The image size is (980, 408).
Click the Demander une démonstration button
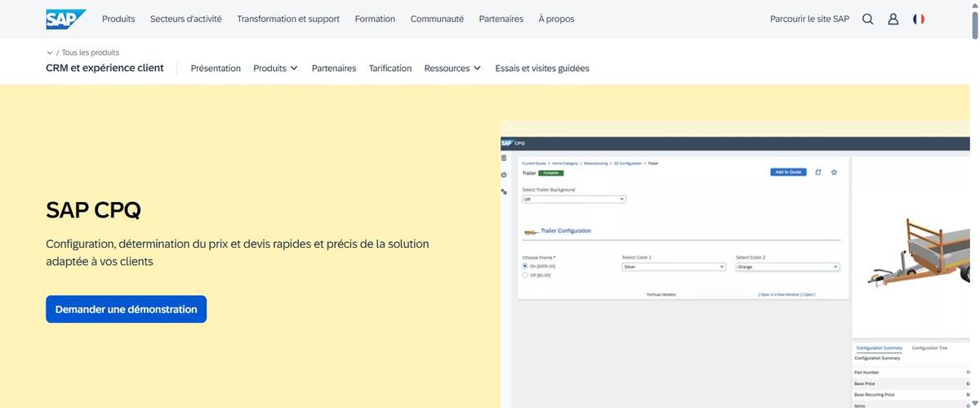click(127, 309)
